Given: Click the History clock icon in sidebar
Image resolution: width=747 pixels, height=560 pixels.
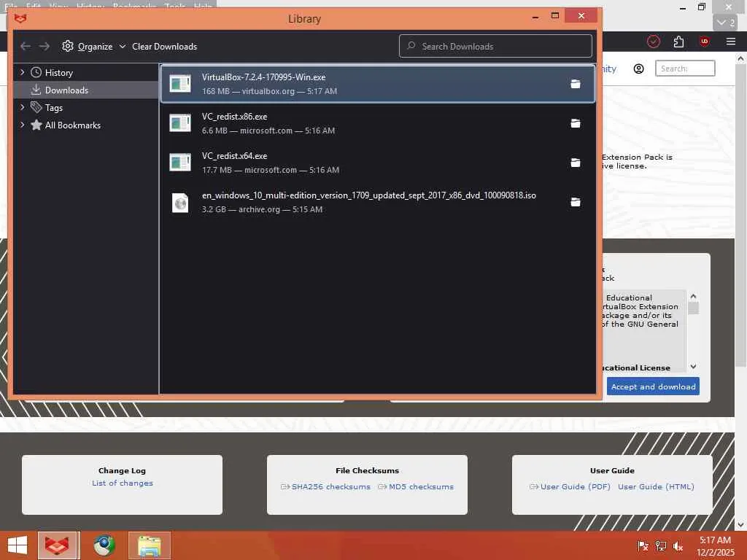Looking at the screenshot, I should [36, 72].
